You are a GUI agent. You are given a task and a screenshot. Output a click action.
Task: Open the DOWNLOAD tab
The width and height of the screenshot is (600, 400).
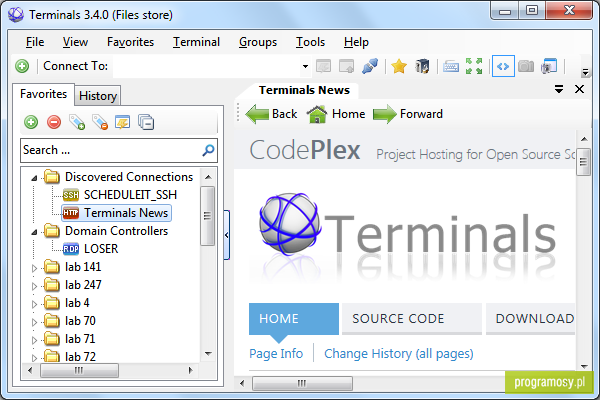point(531,318)
